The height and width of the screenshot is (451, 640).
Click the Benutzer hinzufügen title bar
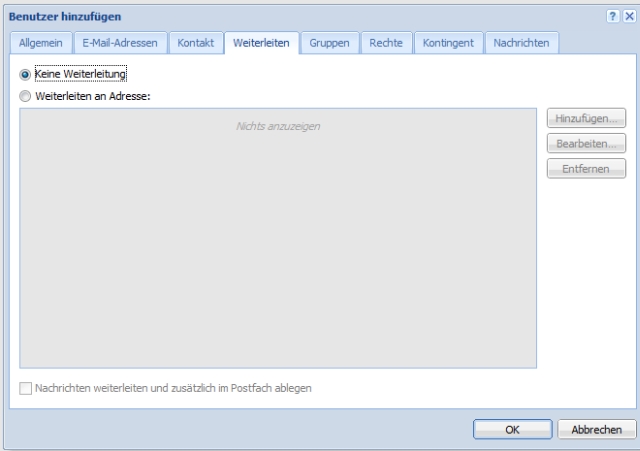point(300,18)
